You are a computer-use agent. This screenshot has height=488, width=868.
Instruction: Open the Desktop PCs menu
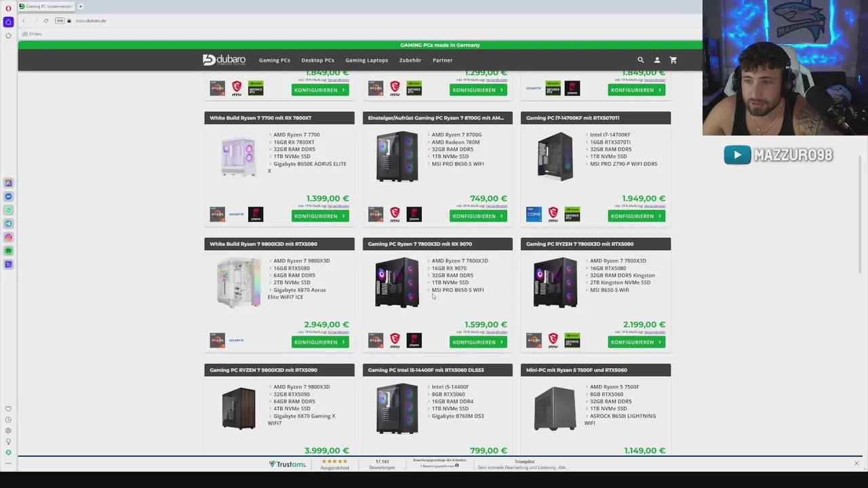pyautogui.click(x=317, y=60)
